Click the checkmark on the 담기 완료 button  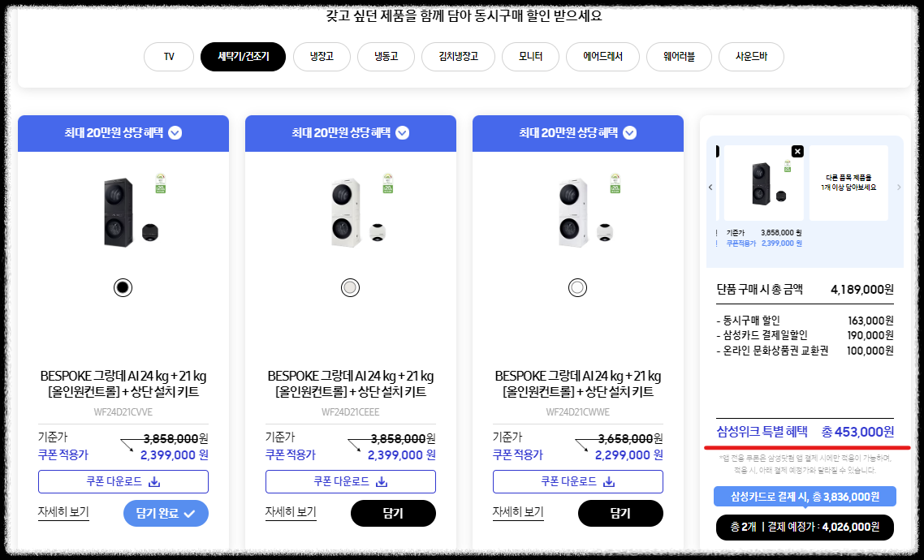coord(188,513)
